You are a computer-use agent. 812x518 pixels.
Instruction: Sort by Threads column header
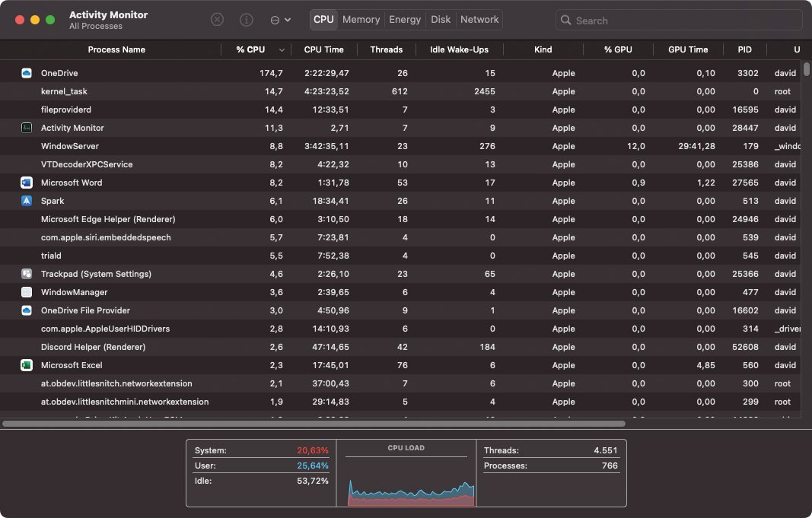[387, 49]
